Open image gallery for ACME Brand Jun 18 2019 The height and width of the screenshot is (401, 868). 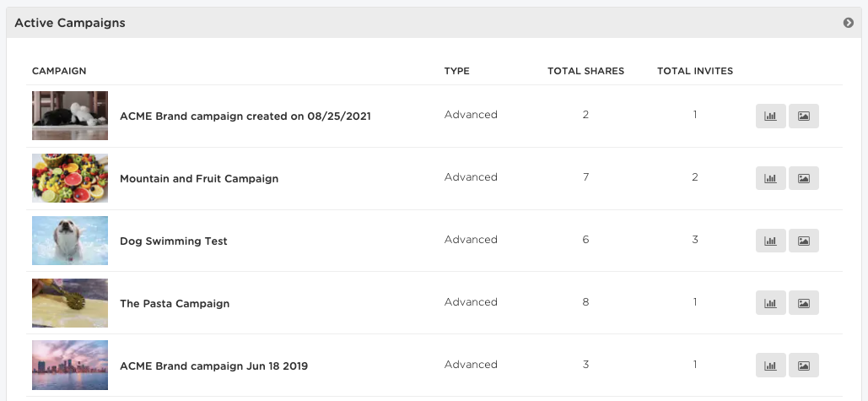click(803, 366)
